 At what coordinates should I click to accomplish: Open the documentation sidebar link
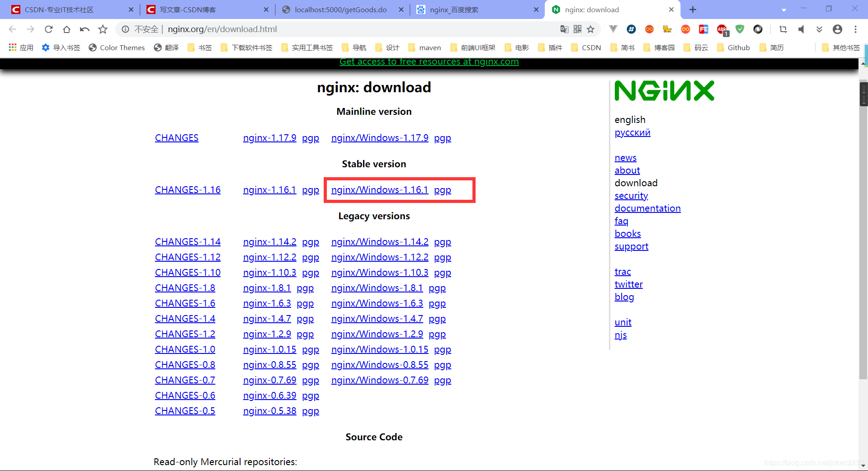pos(647,208)
